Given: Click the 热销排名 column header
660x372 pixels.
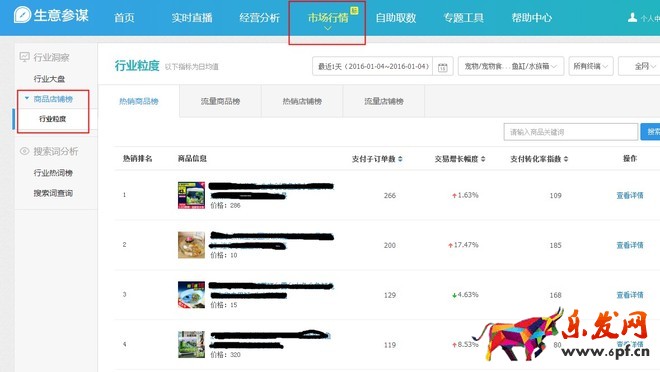Looking at the screenshot, I should pyautogui.click(x=138, y=159).
